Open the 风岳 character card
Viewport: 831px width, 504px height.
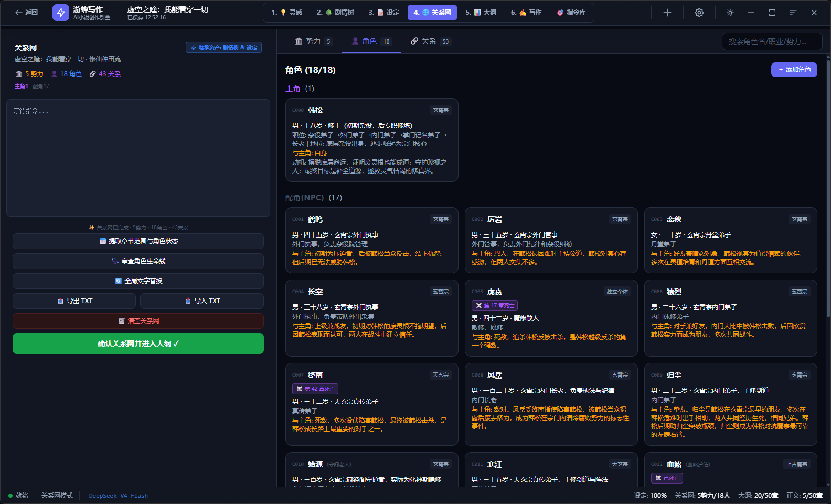[x=551, y=404]
